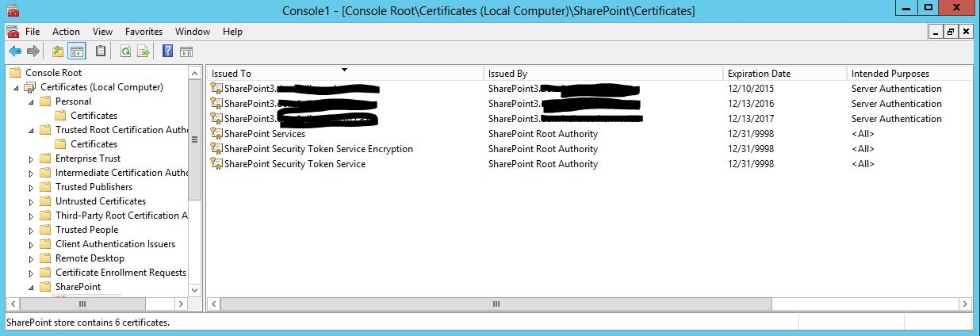
Task: Sort by the Issued To column header
Action: coord(345,73)
